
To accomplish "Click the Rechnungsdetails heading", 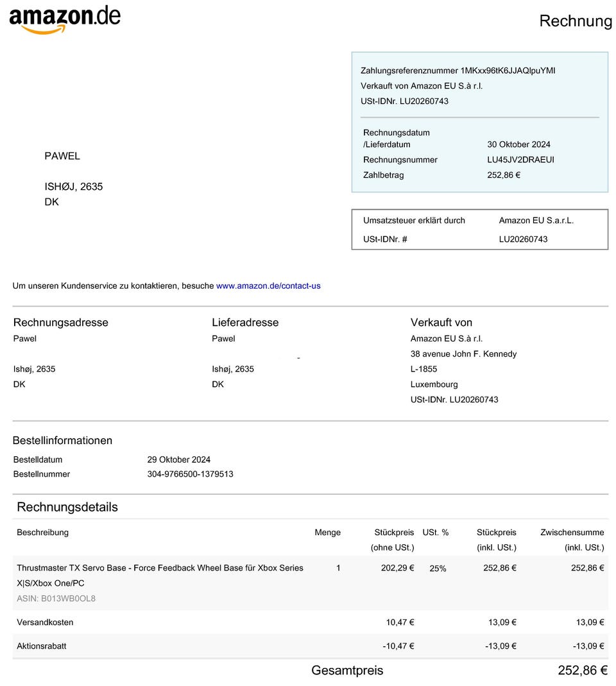I will [x=67, y=507].
